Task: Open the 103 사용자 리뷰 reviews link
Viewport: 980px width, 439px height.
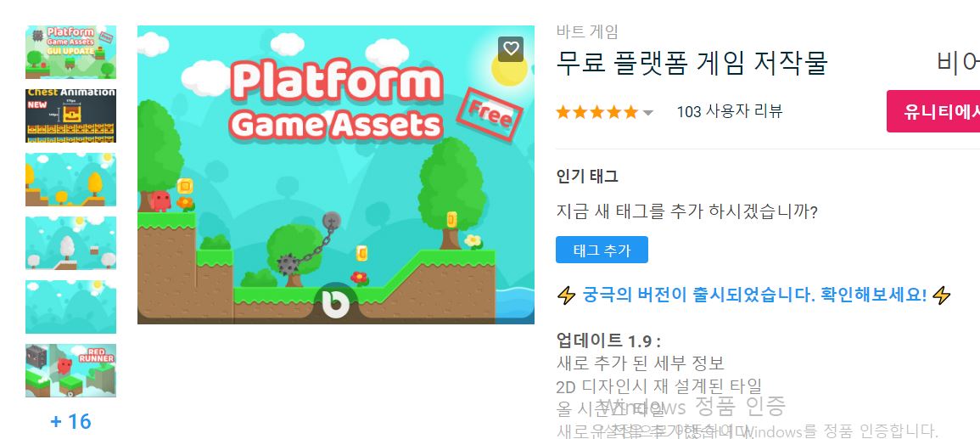Action: tap(730, 112)
